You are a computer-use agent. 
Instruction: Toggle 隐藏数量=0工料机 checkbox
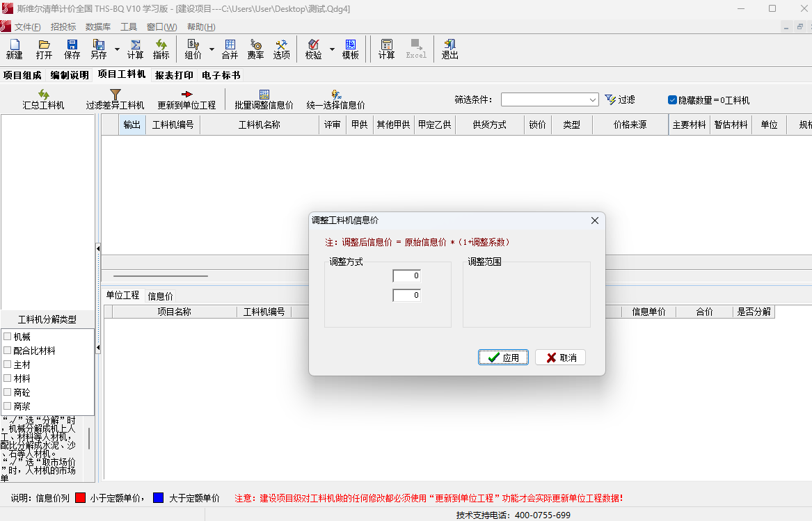tap(672, 100)
